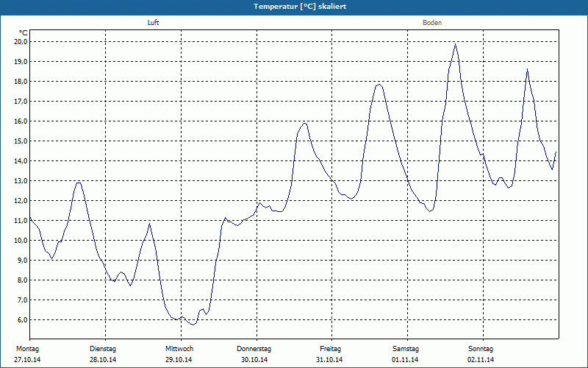
Task: Select the 16,0 y-axis label
Action: coord(21,121)
